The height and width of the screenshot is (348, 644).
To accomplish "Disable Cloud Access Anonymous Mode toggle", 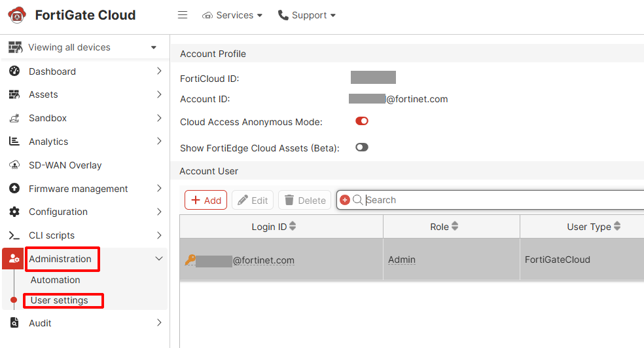I will [362, 121].
